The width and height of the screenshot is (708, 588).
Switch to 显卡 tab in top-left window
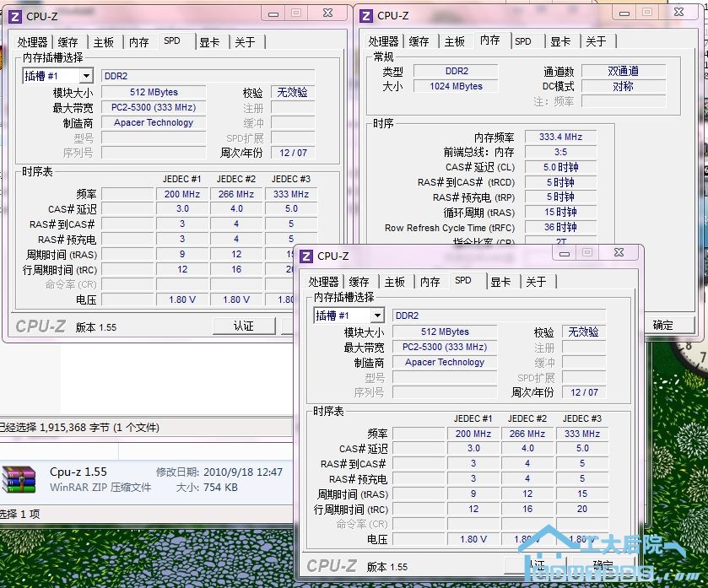209,42
